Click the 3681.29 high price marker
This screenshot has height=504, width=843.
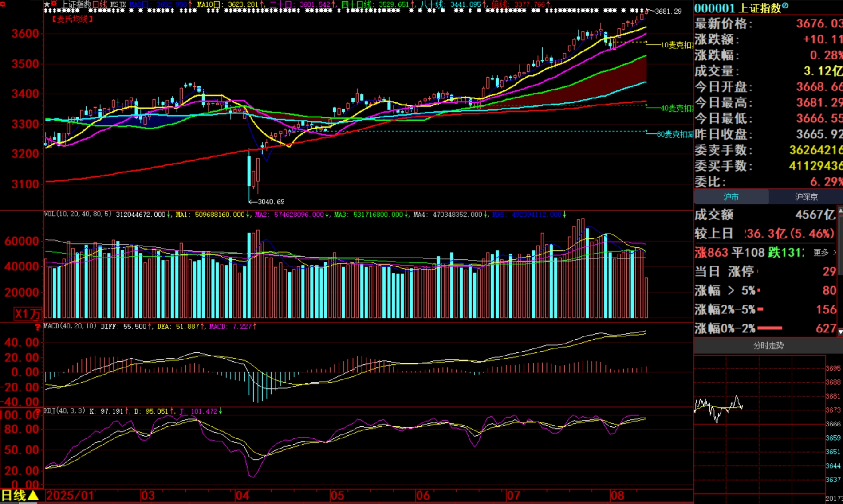pyautogui.click(x=668, y=12)
